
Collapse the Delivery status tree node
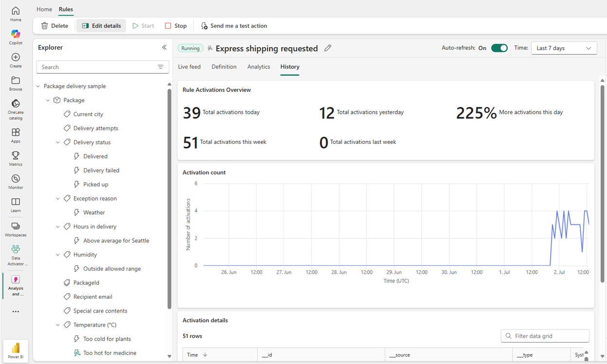point(58,142)
